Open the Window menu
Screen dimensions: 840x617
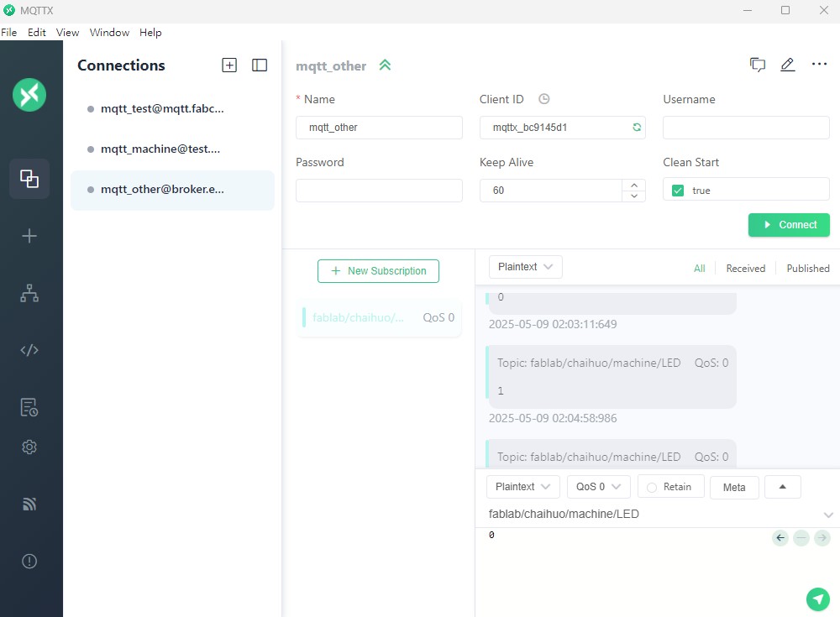click(109, 32)
